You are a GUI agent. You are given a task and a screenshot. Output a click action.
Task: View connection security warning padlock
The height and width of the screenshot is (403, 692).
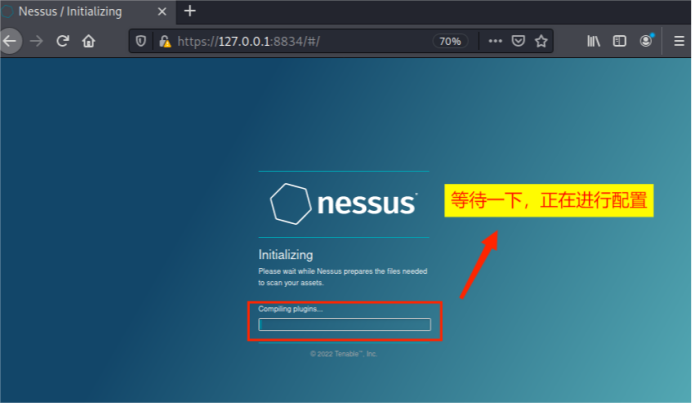point(165,41)
